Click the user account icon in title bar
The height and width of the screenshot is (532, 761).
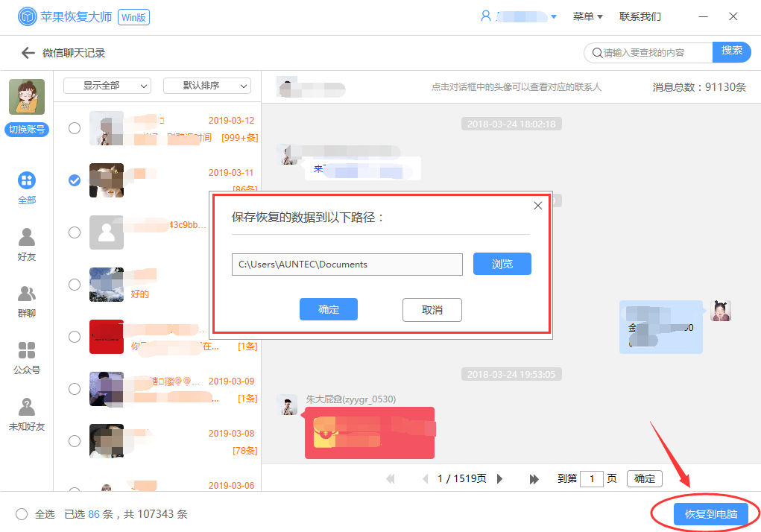485,16
